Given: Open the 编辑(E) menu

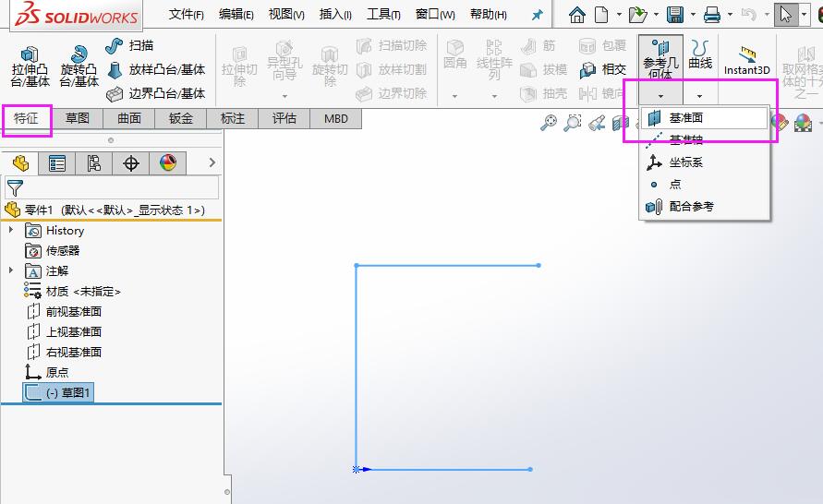Looking at the screenshot, I should coord(236,15).
